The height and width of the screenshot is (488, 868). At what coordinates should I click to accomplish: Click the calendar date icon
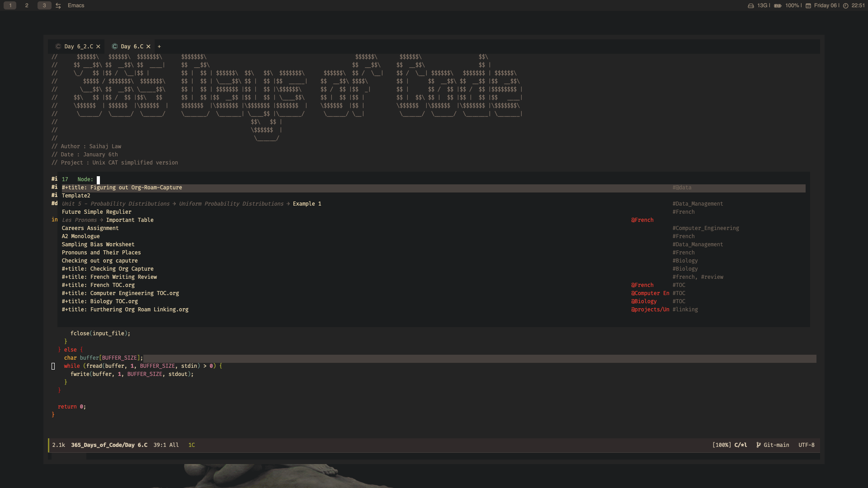click(808, 6)
